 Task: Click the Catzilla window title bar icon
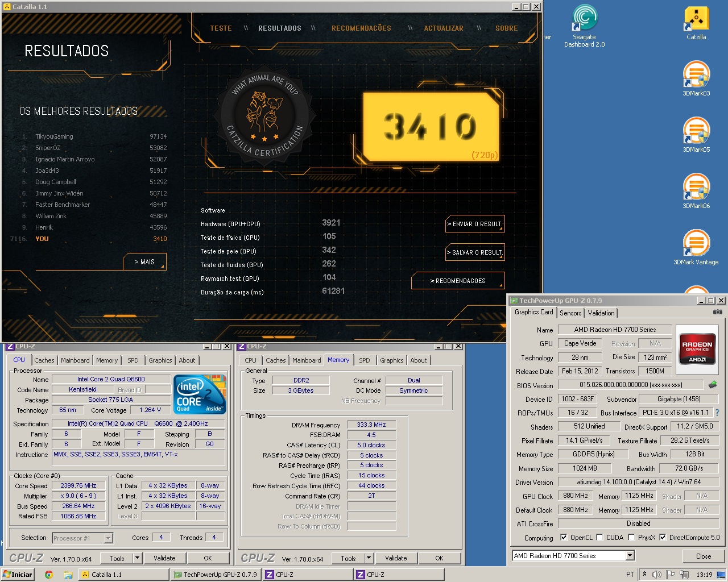point(7,6)
